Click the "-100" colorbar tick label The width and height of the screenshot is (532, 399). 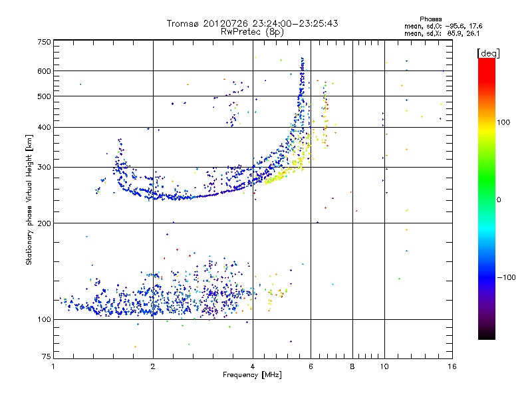pos(506,277)
